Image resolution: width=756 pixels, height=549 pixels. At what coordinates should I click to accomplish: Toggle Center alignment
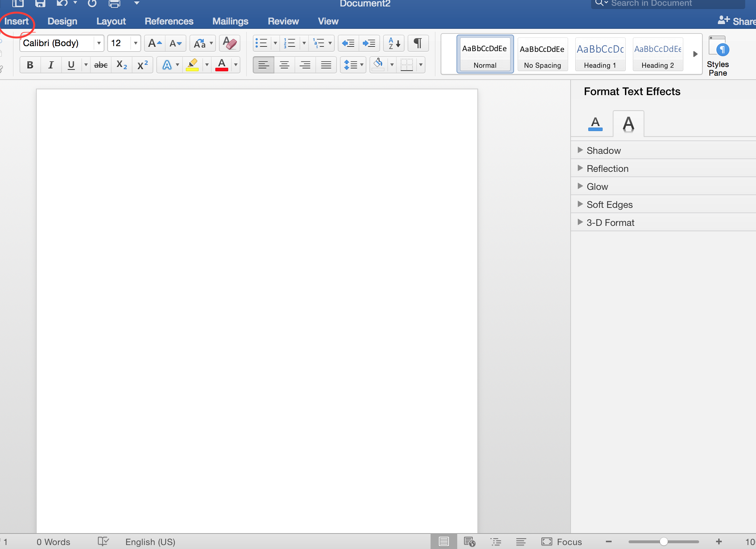click(x=284, y=65)
